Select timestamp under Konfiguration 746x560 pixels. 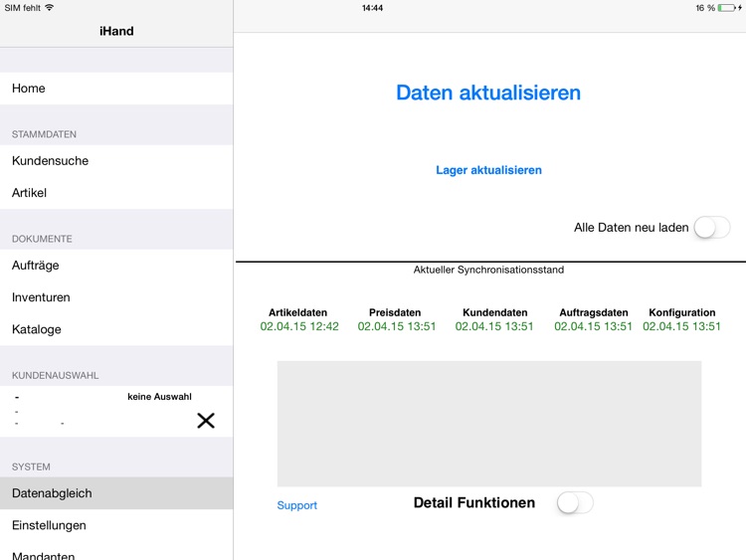tap(681, 326)
